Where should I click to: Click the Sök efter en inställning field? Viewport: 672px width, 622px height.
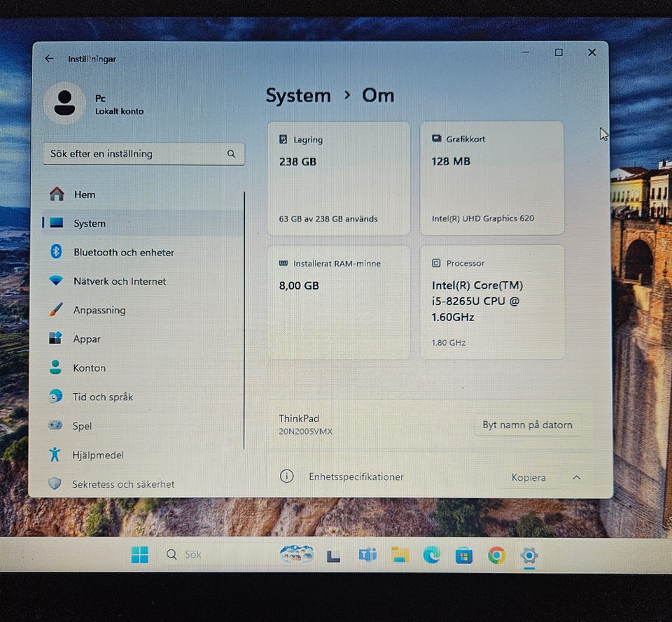tap(136, 154)
